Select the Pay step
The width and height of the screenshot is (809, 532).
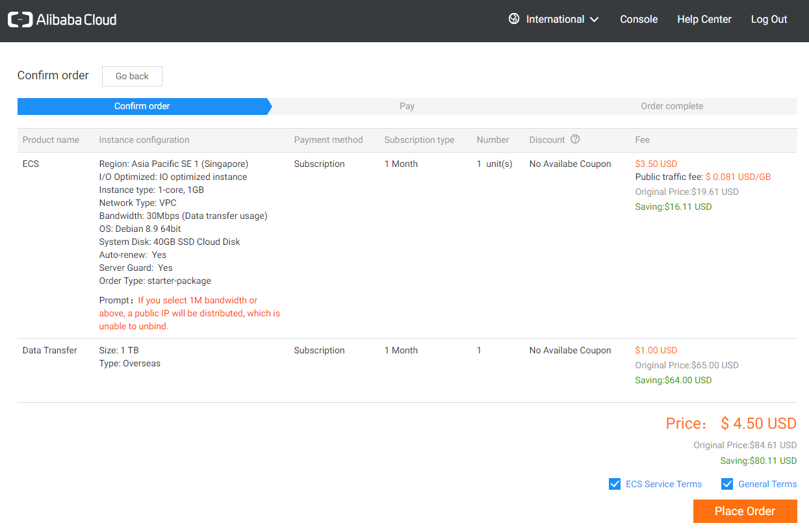(x=407, y=107)
